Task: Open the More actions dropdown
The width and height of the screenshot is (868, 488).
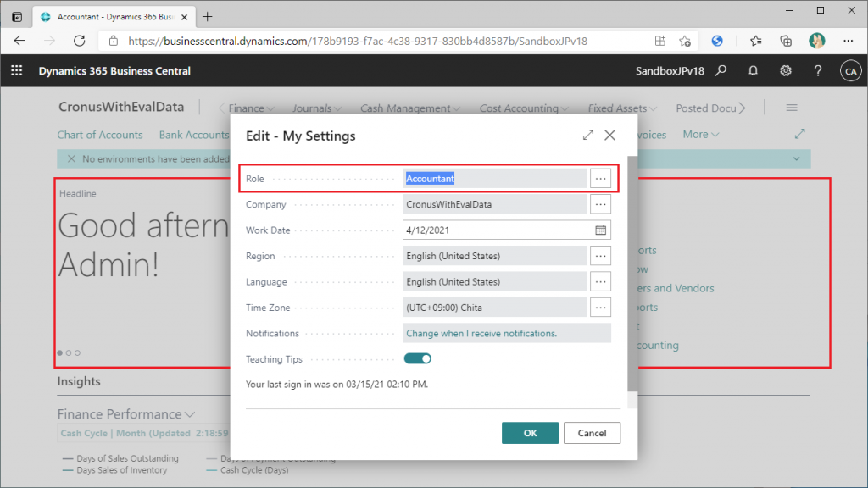Action: (x=701, y=135)
